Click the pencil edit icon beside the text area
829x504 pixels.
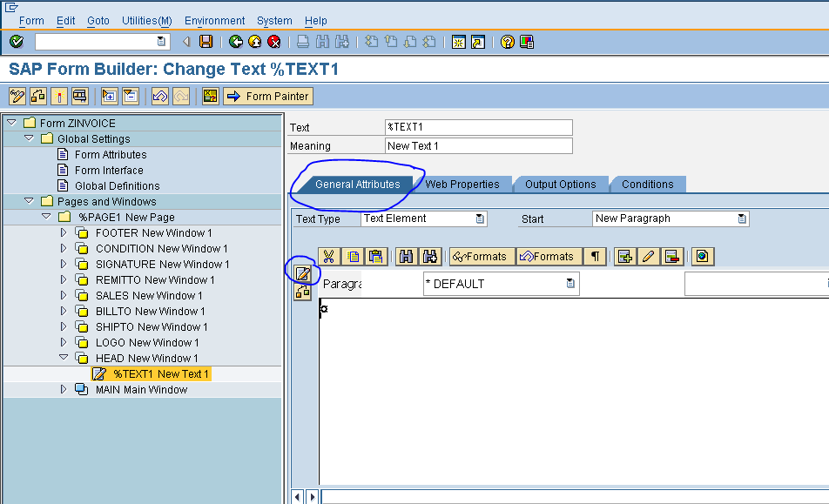click(x=303, y=273)
